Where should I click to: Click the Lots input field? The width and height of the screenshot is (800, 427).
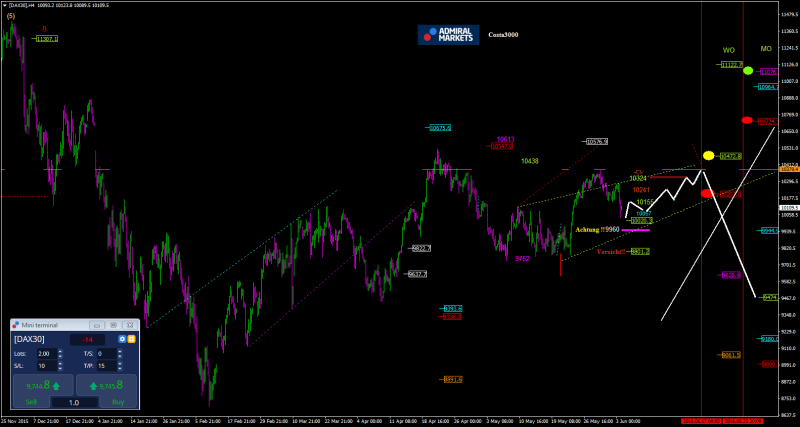(46, 353)
